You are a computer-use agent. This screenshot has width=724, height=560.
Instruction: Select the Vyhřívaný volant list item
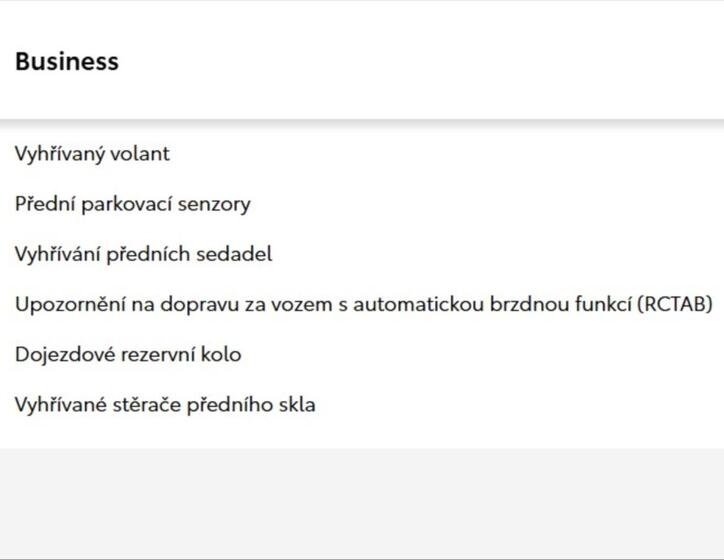point(92,154)
